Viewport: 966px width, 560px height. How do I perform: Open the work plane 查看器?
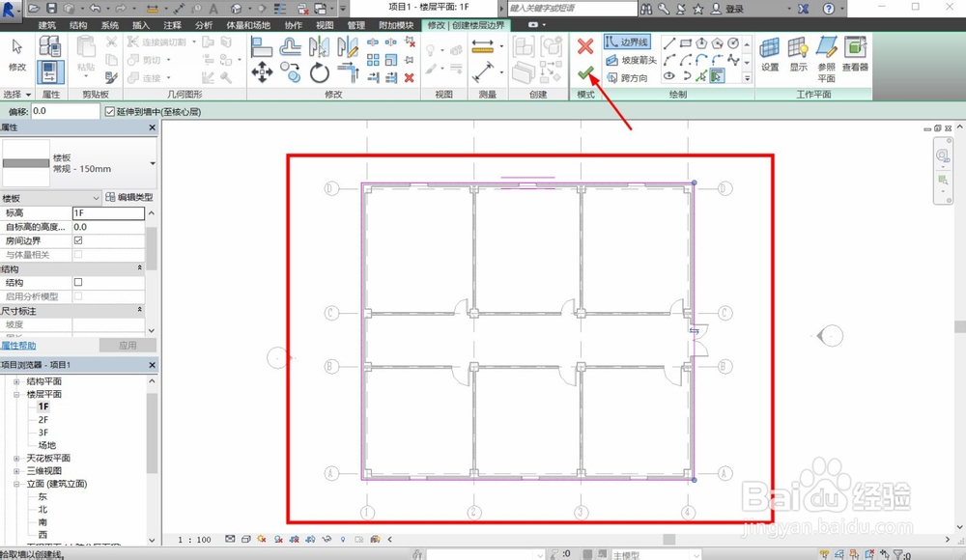tap(855, 54)
